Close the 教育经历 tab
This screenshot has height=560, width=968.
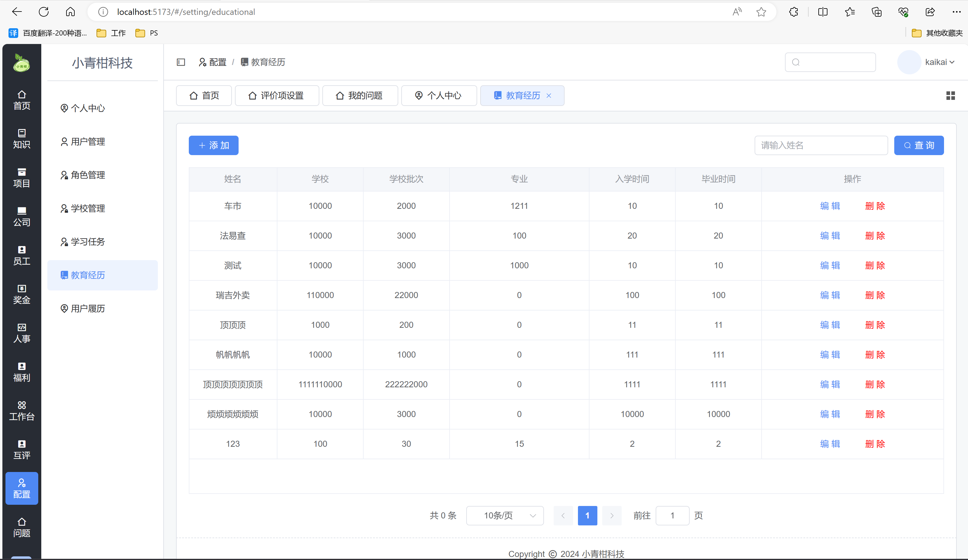tap(549, 96)
